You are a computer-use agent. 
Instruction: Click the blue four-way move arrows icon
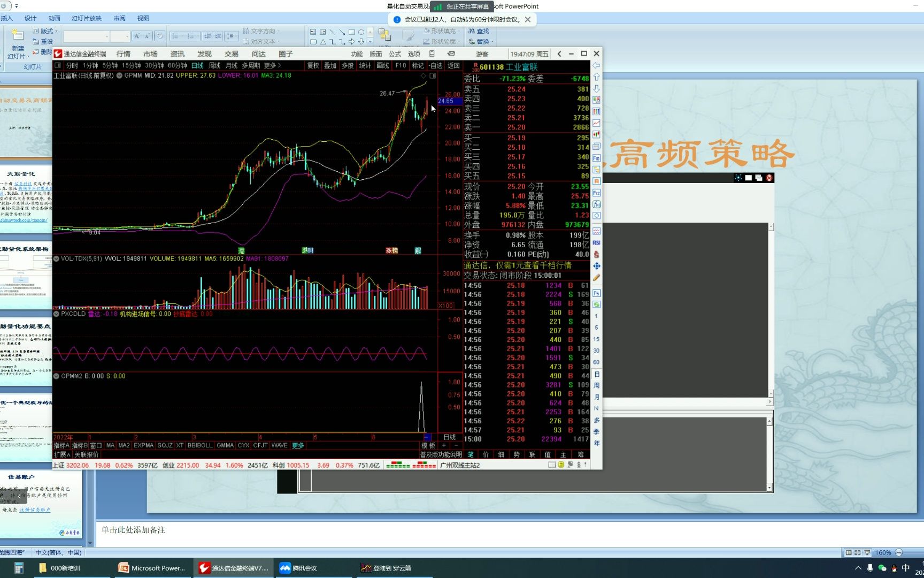(x=596, y=266)
